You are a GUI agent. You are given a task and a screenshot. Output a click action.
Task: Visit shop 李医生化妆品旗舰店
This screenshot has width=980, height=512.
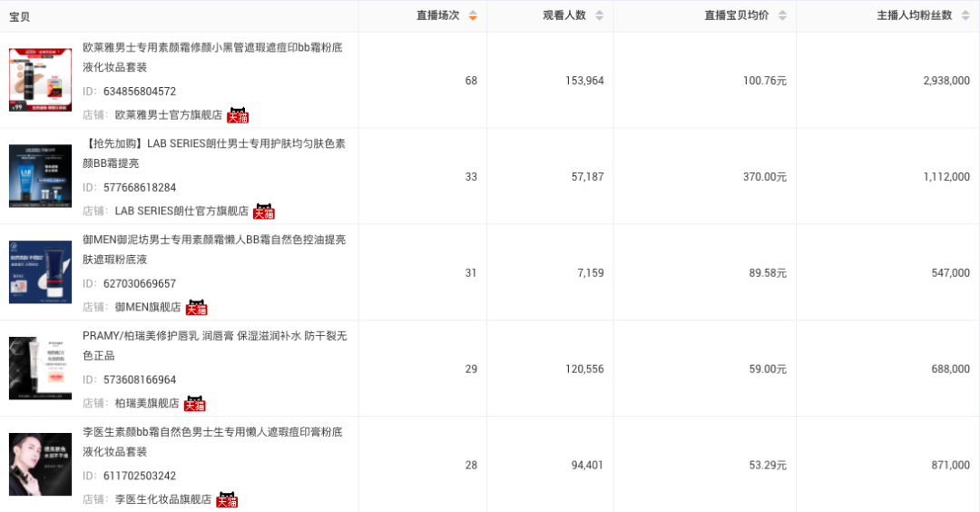tap(163, 500)
